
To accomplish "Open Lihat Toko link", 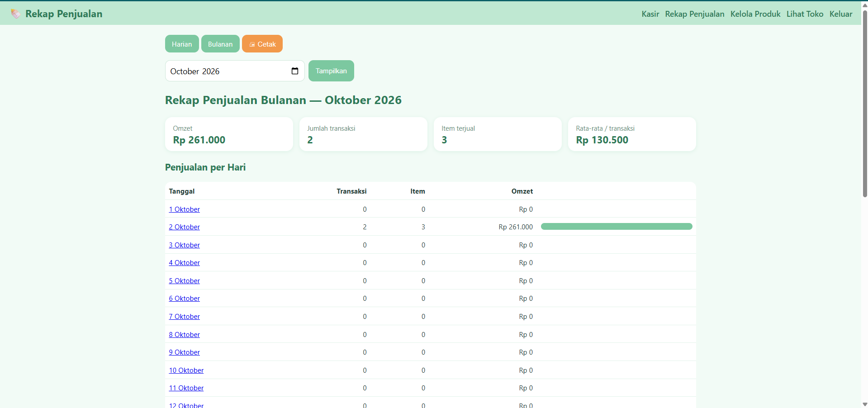I will (805, 14).
